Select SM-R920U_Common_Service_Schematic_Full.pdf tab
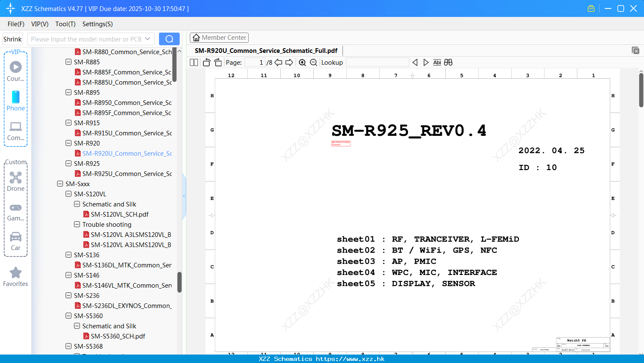This screenshot has height=363, width=644. tap(266, 51)
